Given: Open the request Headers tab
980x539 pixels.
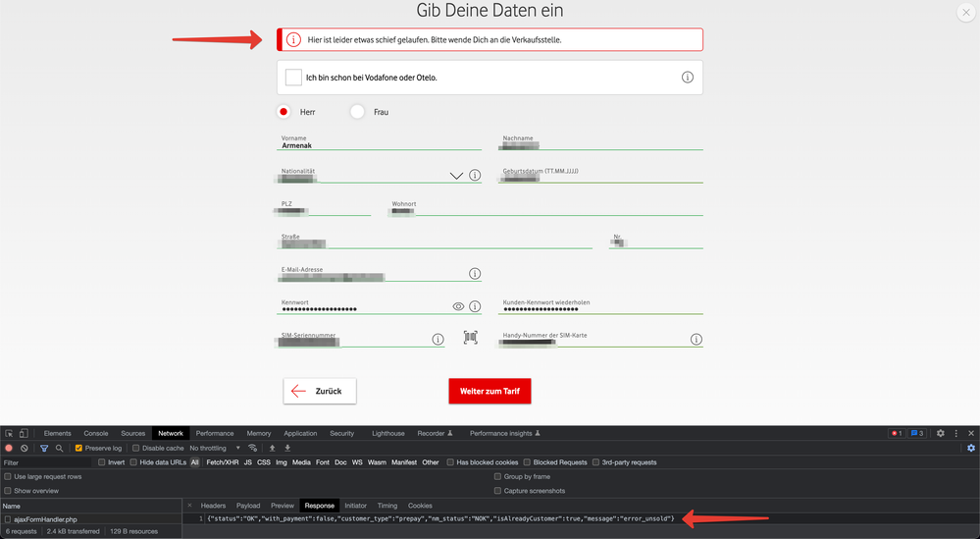Looking at the screenshot, I should tap(213, 506).
